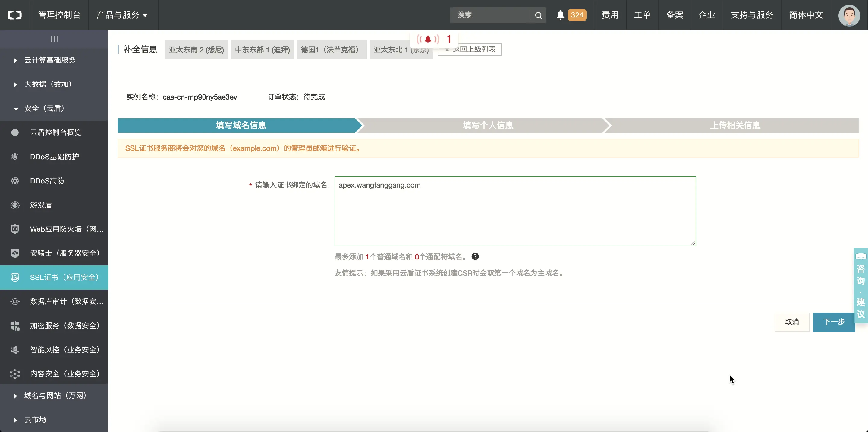Open DDoS高防 in the sidebar
Screen dimensions: 868x432
click(47, 181)
